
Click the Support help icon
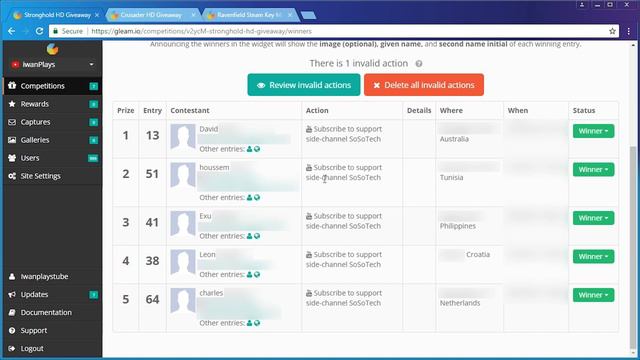click(x=12, y=331)
